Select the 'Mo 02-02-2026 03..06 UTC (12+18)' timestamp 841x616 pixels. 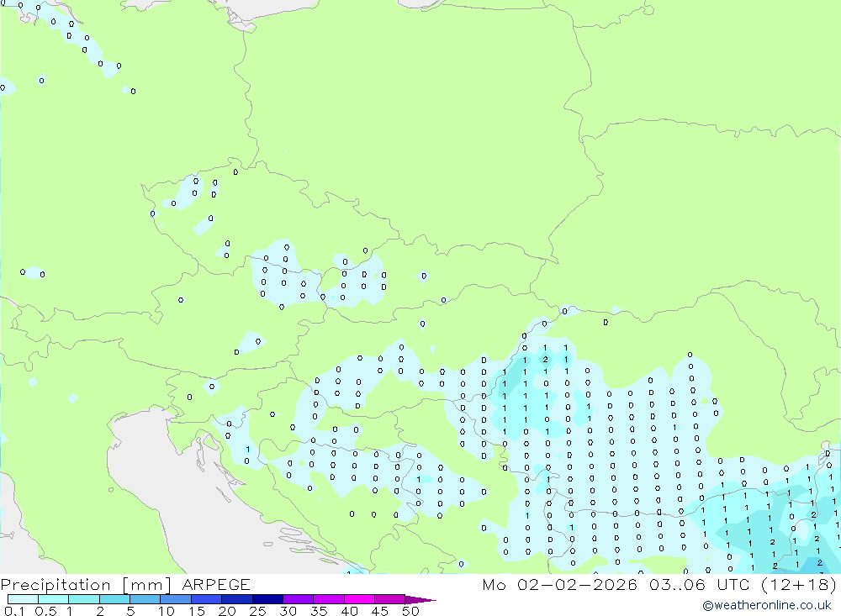pos(659,584)
